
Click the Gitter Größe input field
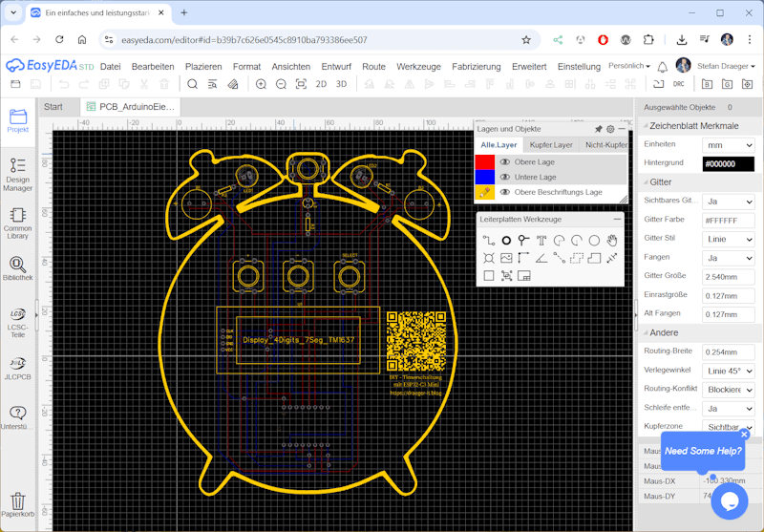[728, 277]
